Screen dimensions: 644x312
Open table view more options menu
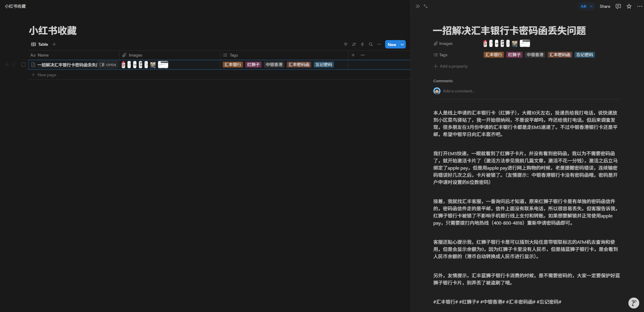tap(379, 44)
